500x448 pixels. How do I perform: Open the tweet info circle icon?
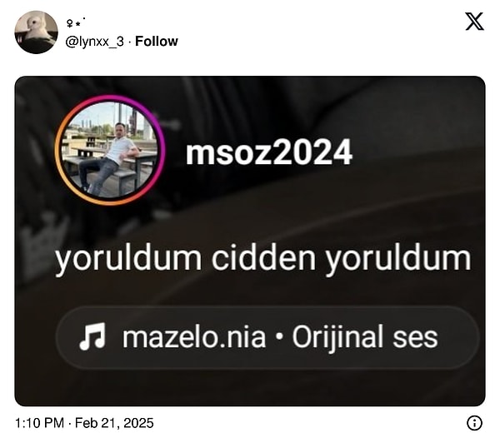pos(474,423)
